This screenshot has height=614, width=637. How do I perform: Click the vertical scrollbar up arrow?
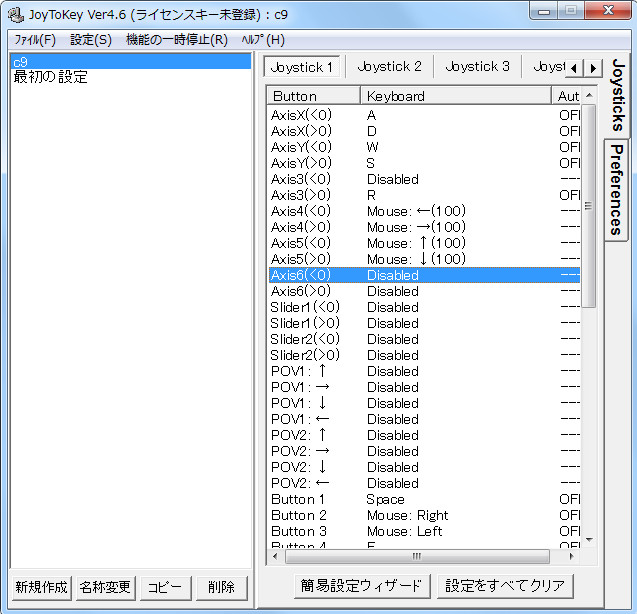coord(589,95)
